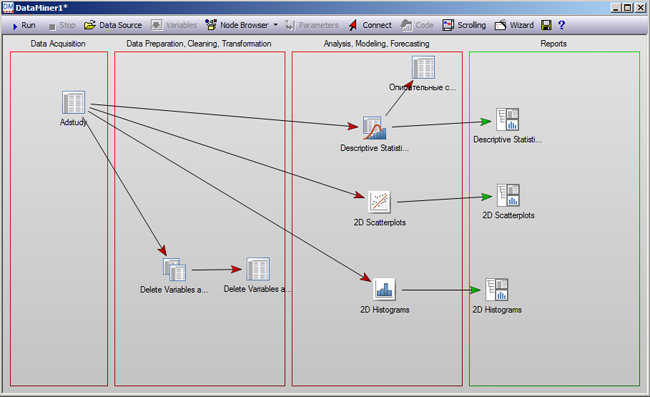Select the 2D Scatterplots analysis node

coord(379,202)
